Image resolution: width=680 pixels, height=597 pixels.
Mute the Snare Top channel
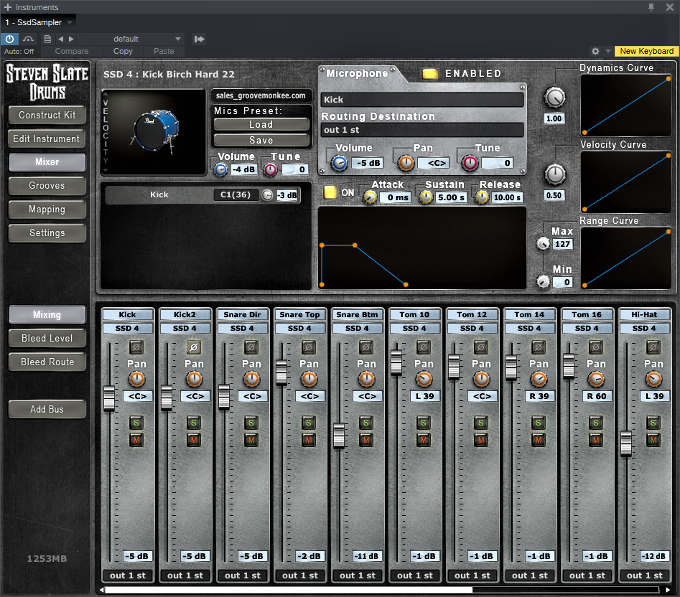coord(310,440)
